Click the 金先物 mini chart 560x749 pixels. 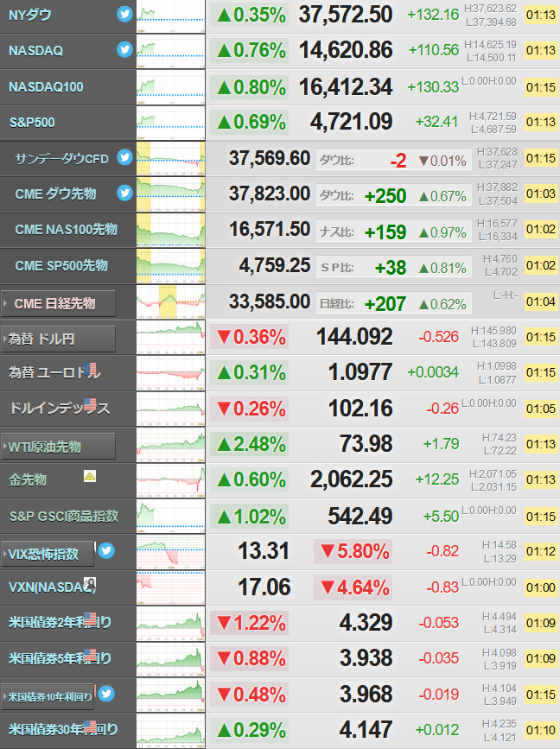click(170, 480)
